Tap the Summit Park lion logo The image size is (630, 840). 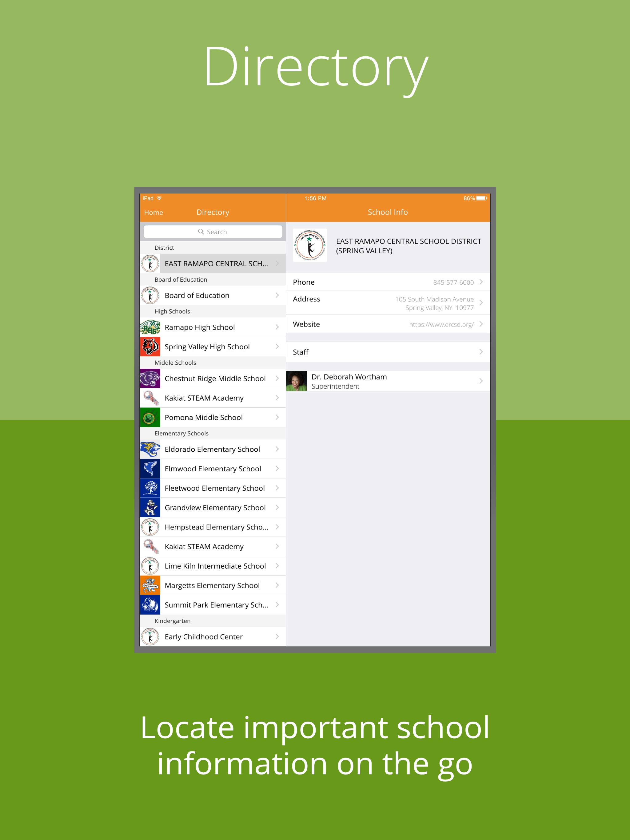pyautogui.click(x=150, y=605)
